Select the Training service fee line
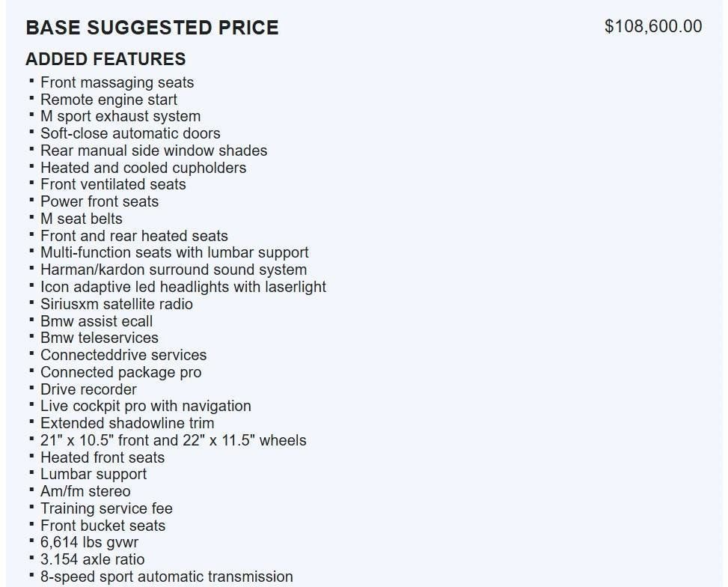 pyautogui.click(x=106, y=508)
